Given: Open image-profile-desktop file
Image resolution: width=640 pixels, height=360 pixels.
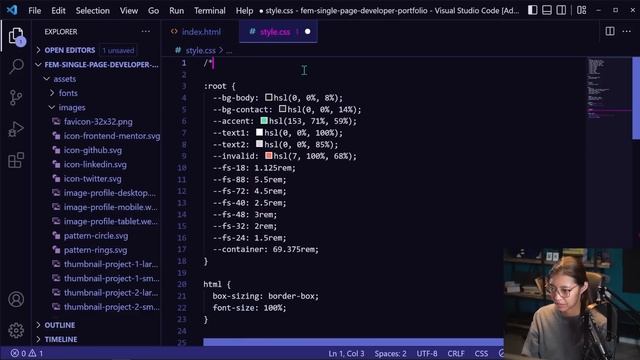Looking at the screenshot, I should (x=109, y=193).
